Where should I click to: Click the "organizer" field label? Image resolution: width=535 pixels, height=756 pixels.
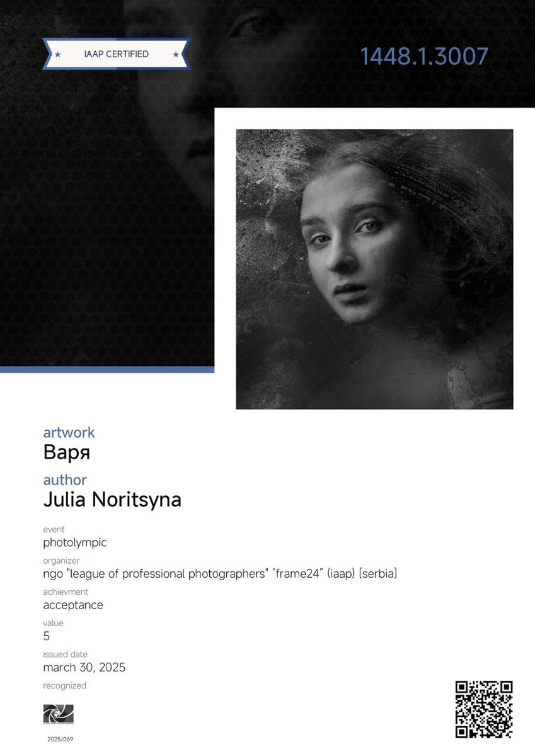61,561
